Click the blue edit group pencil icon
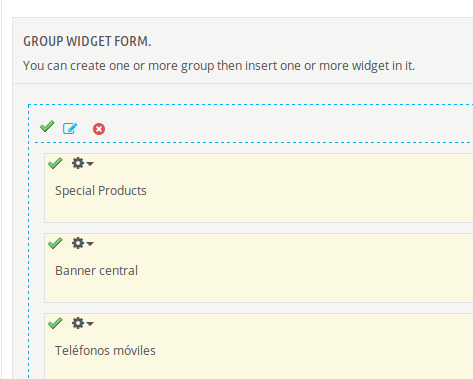 click(70, 128)
